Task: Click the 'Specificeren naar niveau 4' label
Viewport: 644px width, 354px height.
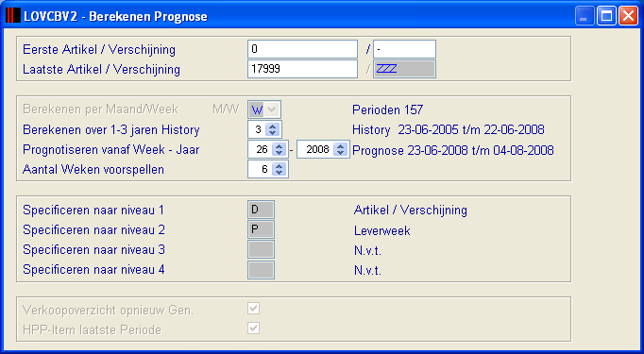Action: [x=93, y=270]
